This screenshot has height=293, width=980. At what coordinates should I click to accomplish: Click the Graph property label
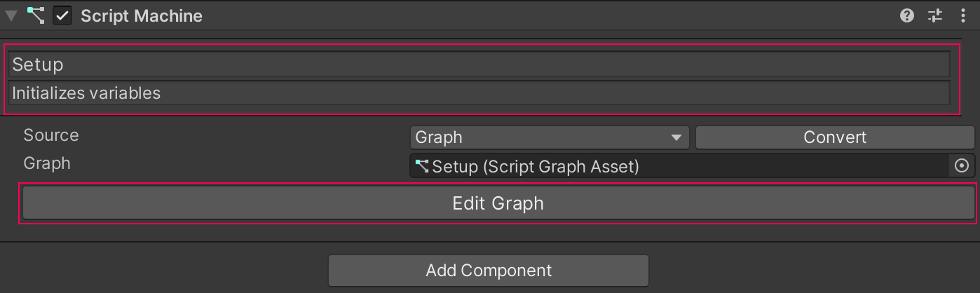(47, 163)
